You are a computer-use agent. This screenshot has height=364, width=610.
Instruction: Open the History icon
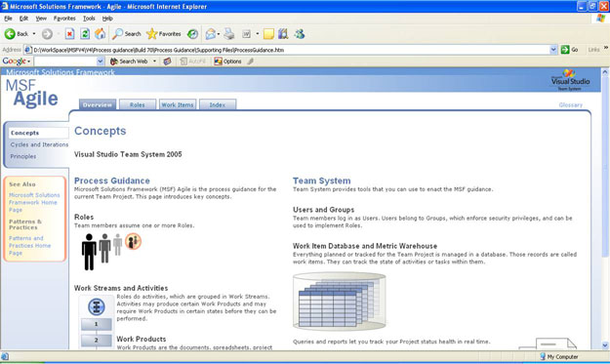coord(192,34)
